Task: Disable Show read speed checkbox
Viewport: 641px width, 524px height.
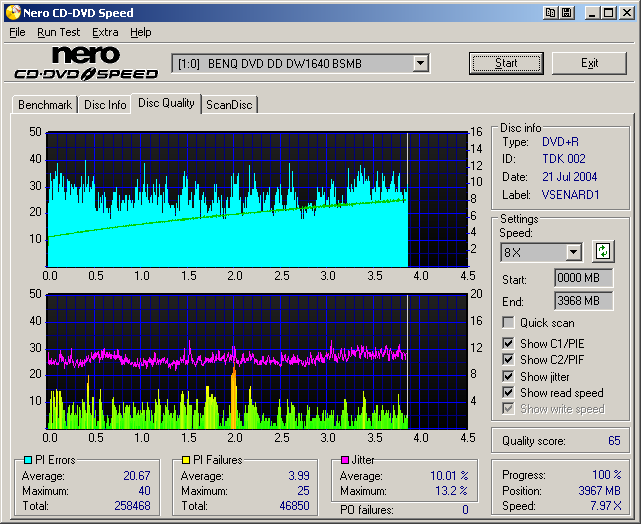Action: pyautogui.click(x=509, y=393)
